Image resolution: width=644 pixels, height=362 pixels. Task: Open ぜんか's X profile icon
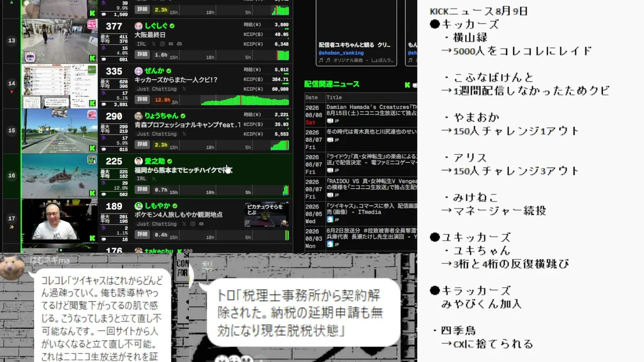184,89
